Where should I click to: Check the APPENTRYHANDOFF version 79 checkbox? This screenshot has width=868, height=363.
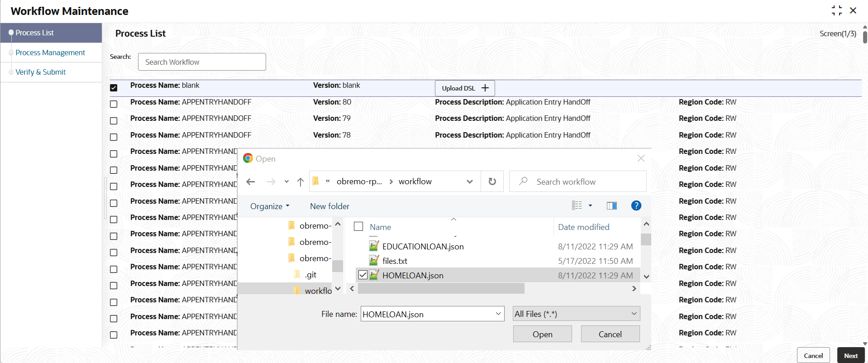pos(114,121)
